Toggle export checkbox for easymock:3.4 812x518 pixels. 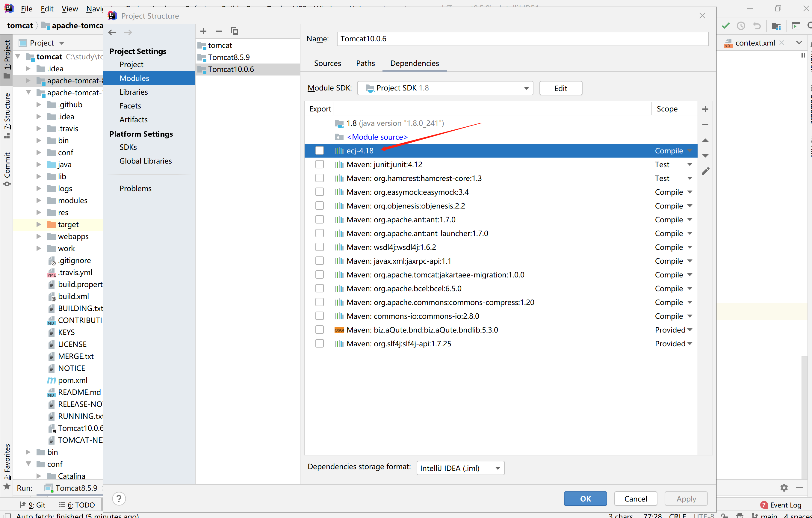coord(319,192)
